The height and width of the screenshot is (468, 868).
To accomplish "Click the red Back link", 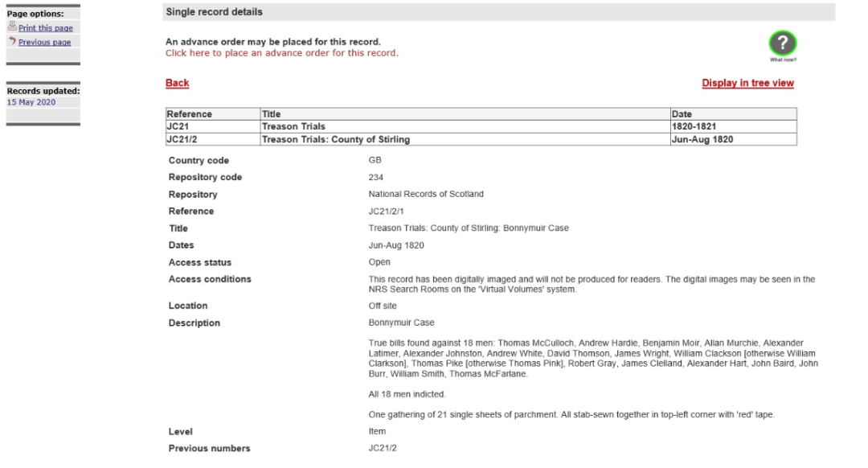I will (177, 84).
